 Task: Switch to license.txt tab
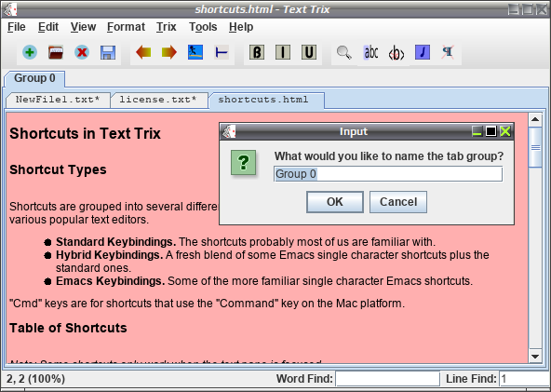click(159, 100)
